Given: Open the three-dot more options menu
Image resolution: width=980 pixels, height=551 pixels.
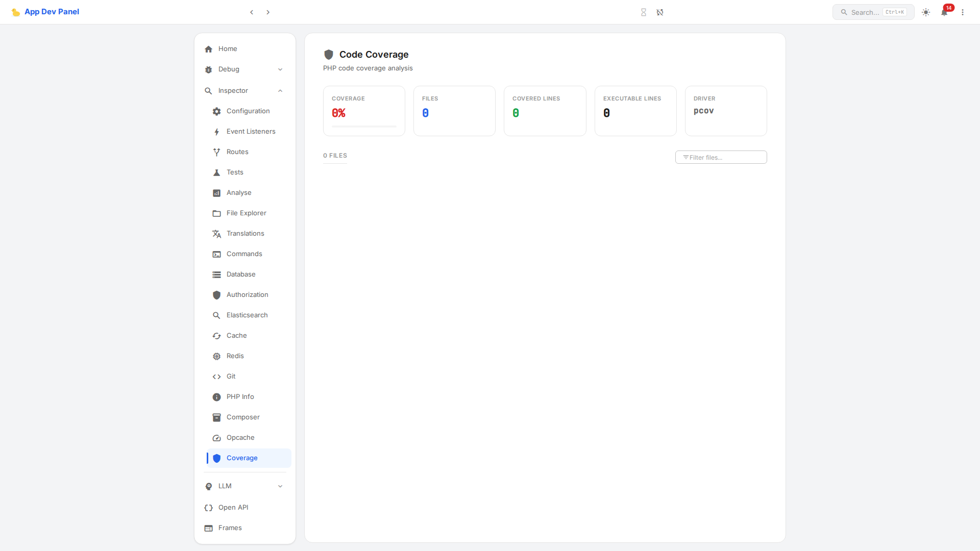Looking at the screenshot, I should click(963, 12).
